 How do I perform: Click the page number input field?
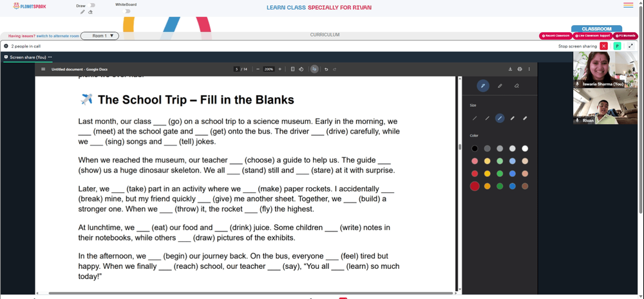click(x=236, y=69)
